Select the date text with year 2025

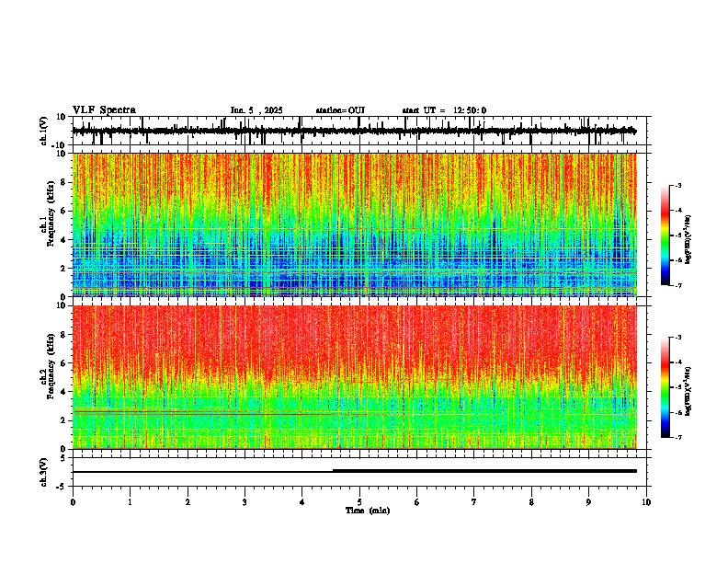click(x=256, y=110)
